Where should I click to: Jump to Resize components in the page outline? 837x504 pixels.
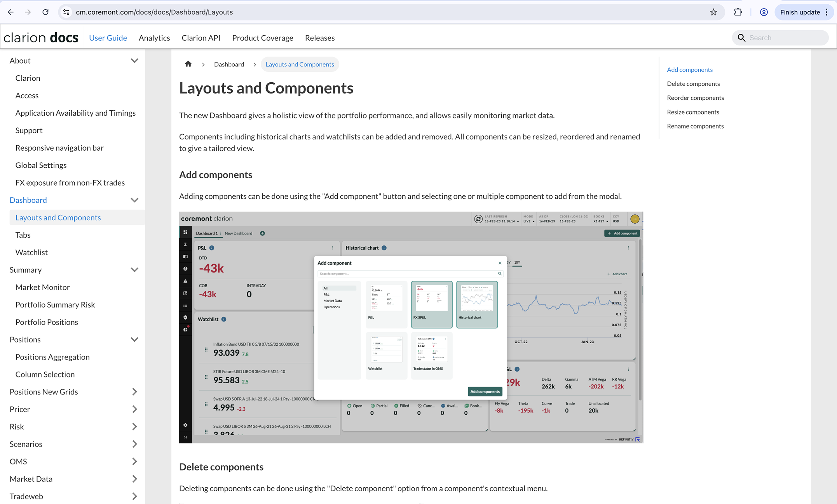pos(693,112)
